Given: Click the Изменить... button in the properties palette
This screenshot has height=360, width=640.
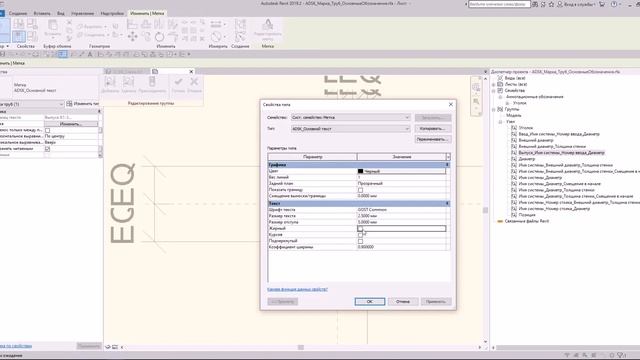Looking at the screenshot, I should (71, 124).
